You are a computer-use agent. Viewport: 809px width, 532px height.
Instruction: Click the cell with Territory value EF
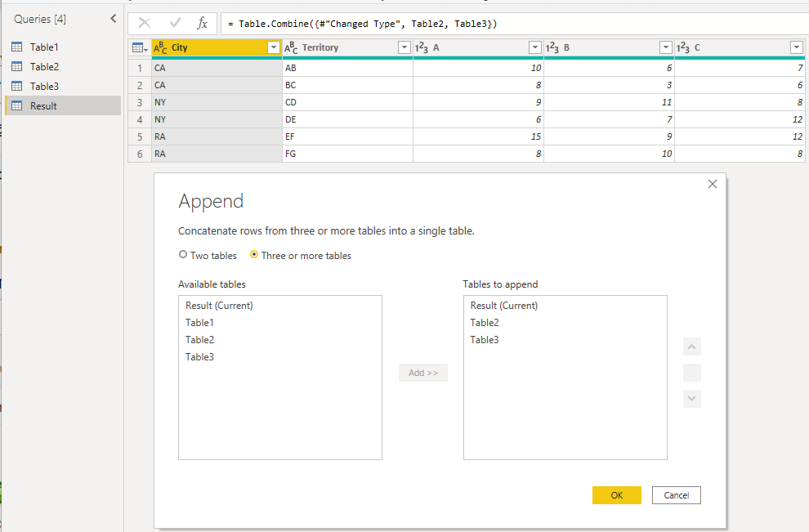pyautogui.click(x=348, y=136)
